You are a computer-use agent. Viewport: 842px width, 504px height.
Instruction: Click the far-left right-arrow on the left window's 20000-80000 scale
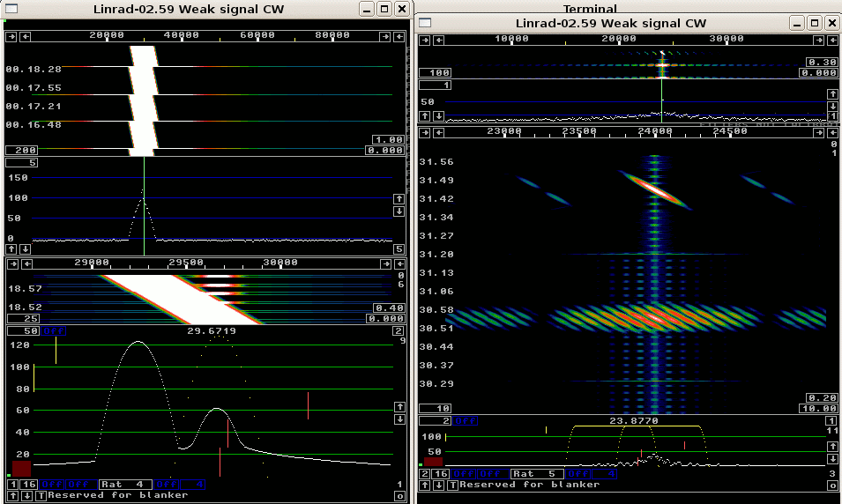click(x=11, y=36)
